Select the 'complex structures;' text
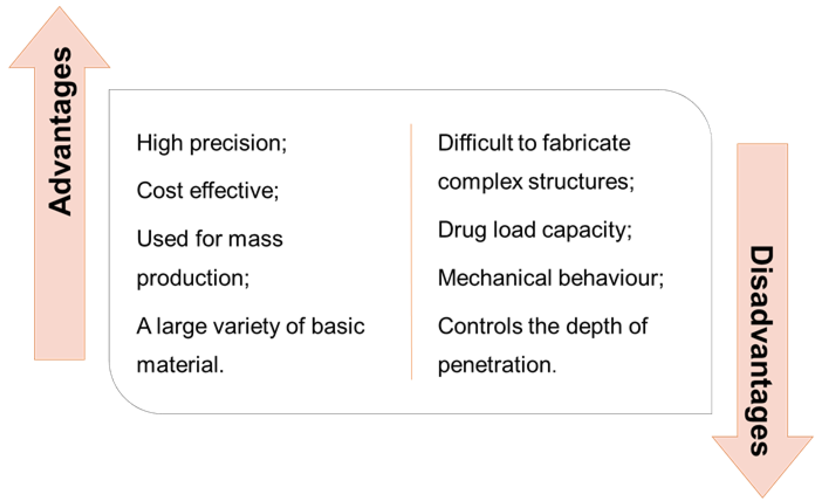Screen dimensions: 818x504 pos(536,182)
